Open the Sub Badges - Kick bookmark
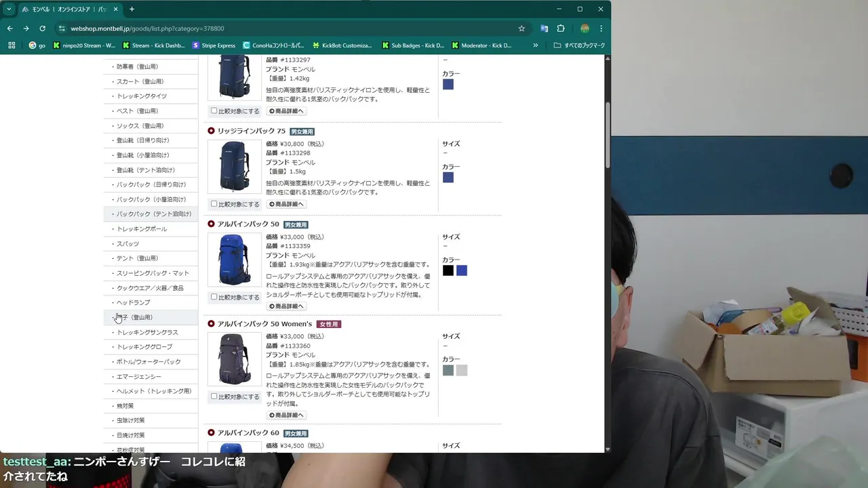 pyautogui.click(x=413, y=45)
